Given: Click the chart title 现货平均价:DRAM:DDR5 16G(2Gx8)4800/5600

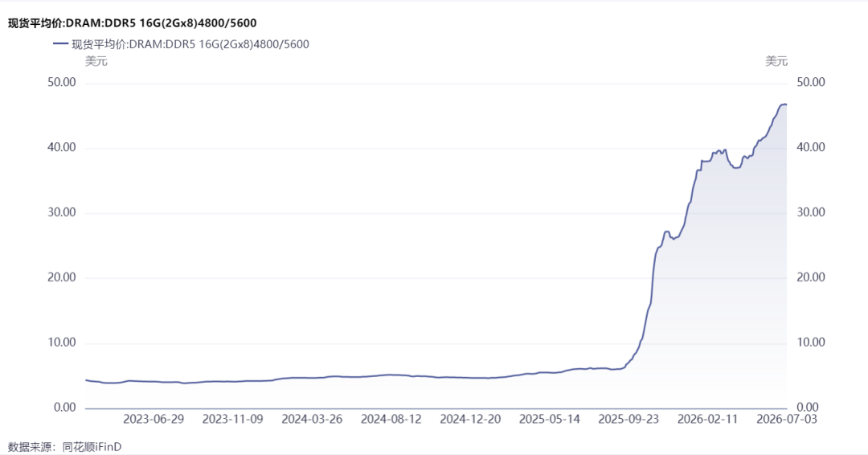Looking at the screenshot, I should pos(133,23).
